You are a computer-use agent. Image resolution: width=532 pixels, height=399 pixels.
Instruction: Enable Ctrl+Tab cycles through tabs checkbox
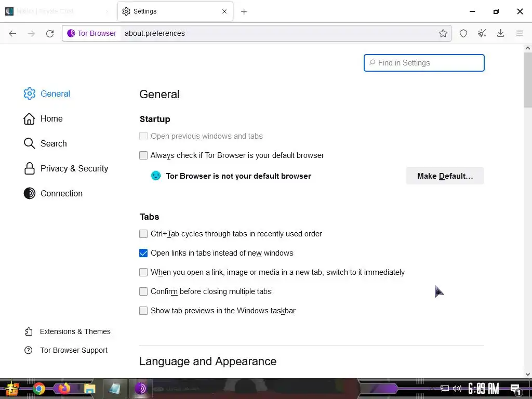tap(143, 234)
